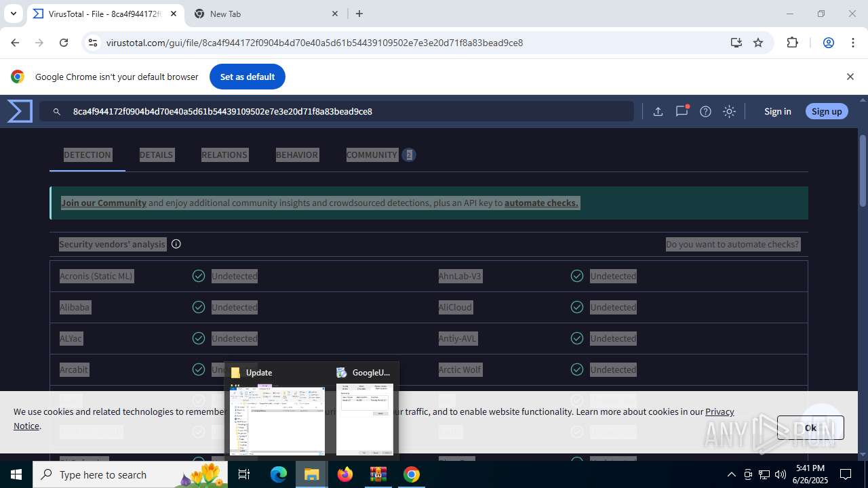Show info about Security vendors' analysis

click(x=176, y=244)
